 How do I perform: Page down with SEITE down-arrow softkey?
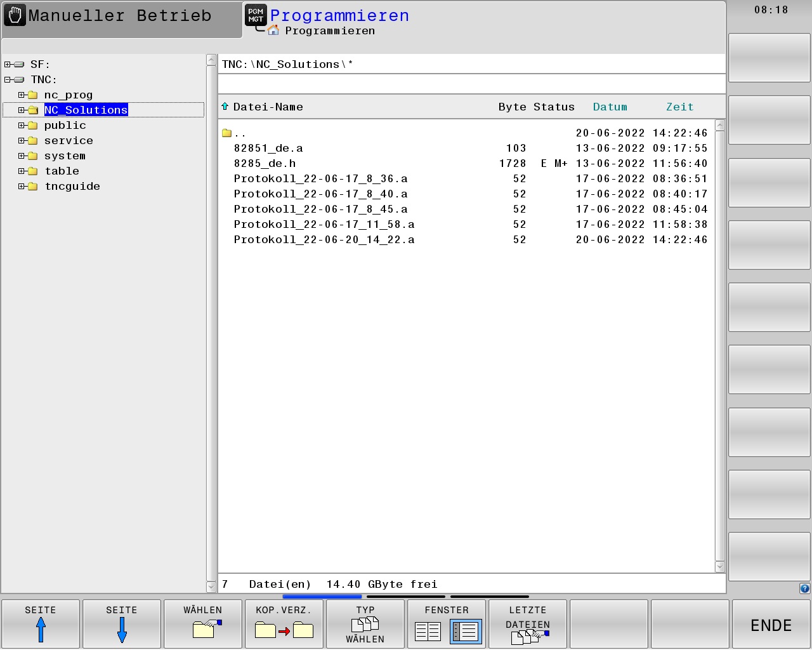(x=122, y=624)
